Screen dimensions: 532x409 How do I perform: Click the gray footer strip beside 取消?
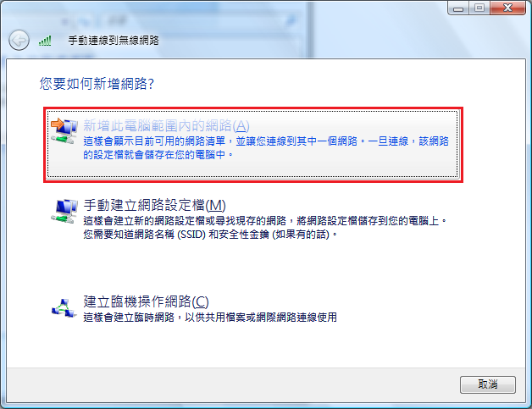[x=232, y=385]
